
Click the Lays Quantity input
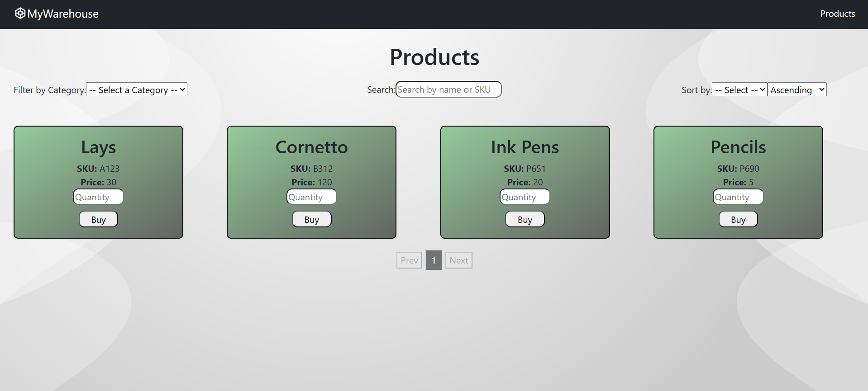pos(98,197)
